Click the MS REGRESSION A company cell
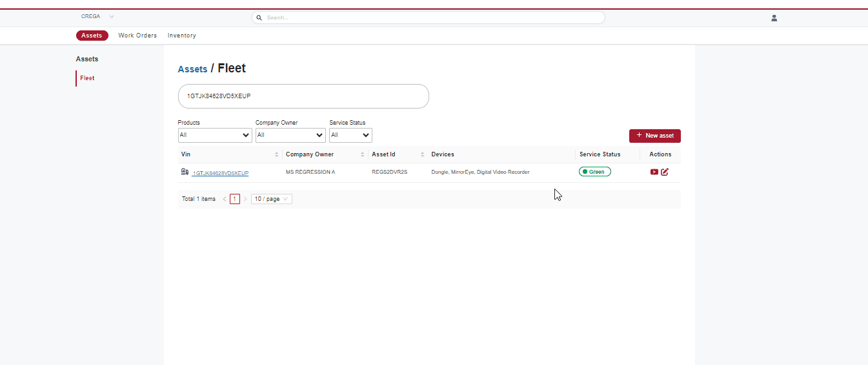This screenshot has height=365, width=868. pyautogui.click(x=310, y=172)
